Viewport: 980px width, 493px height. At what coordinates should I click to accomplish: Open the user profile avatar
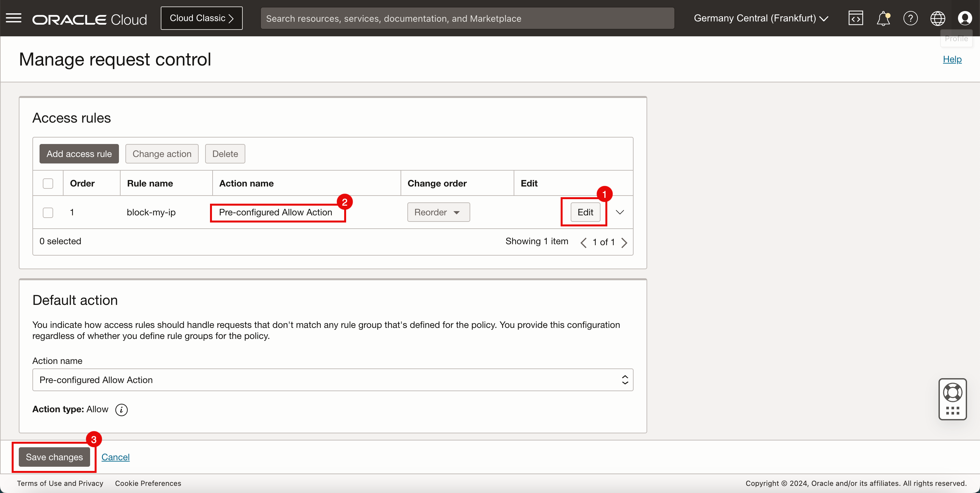coord(964,18)
